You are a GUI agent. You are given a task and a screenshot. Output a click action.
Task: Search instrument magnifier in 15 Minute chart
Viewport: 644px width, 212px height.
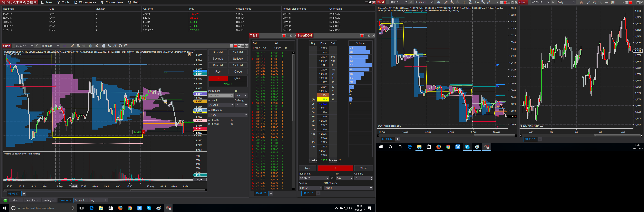[37, 46]
